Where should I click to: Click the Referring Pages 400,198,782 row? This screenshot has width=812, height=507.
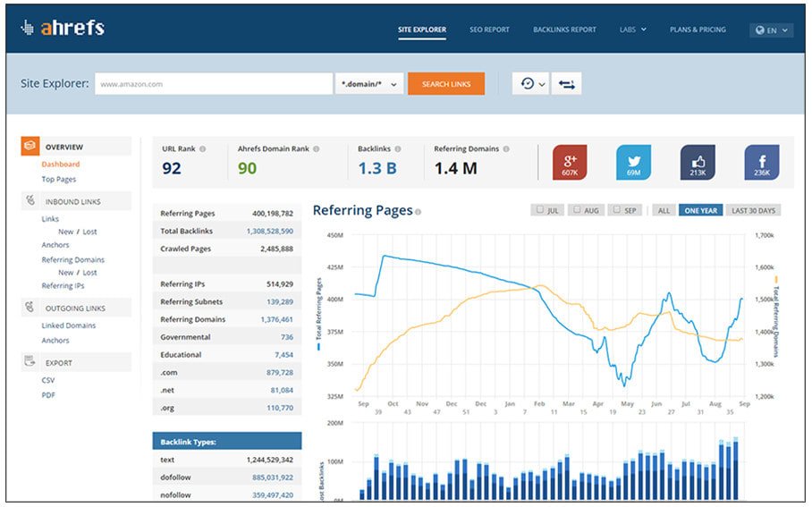tap(227, 213)
